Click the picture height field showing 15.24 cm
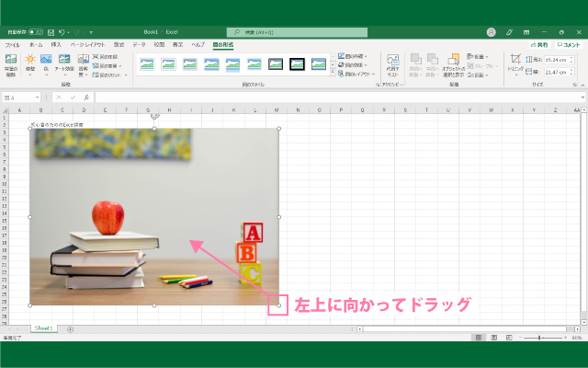Screen dimensions: 588x368 click(x=557, y=60)
